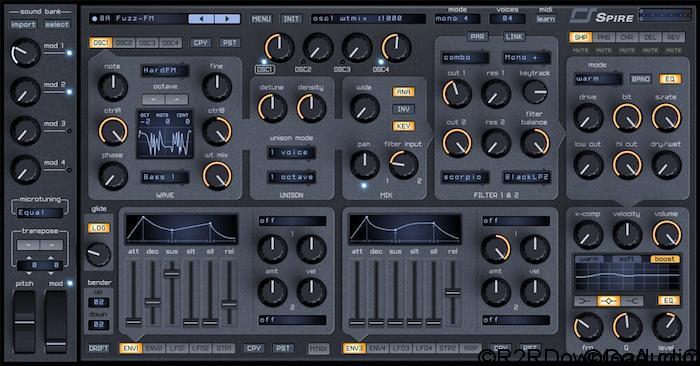
Task: Mute the REV effect
Action: 673,50
